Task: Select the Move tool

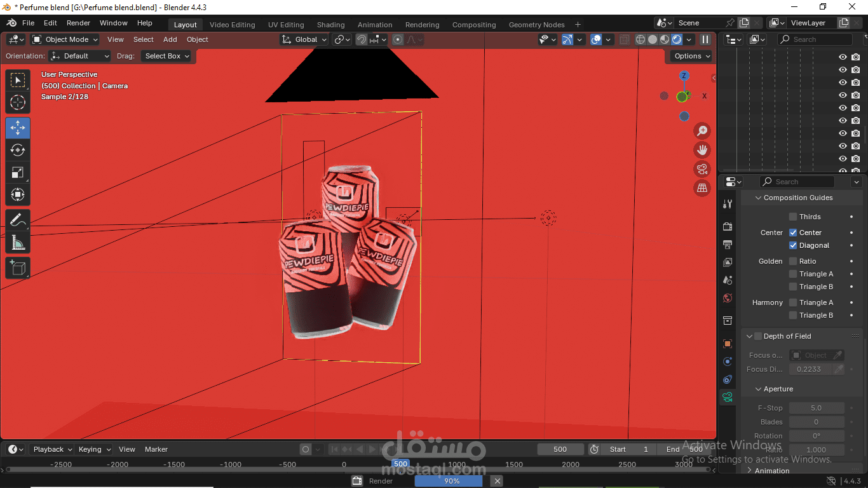Action: point(18,128)
